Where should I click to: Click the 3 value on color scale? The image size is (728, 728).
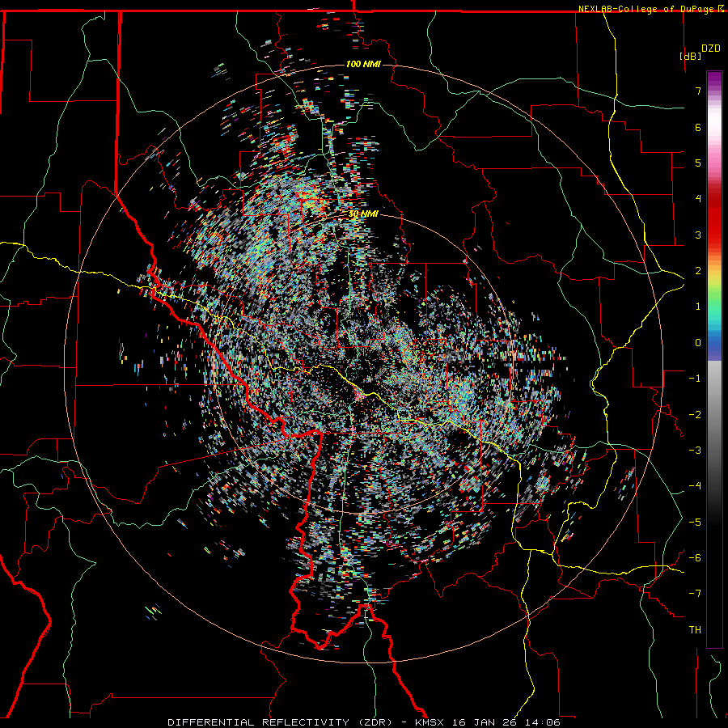pos(698,235)
